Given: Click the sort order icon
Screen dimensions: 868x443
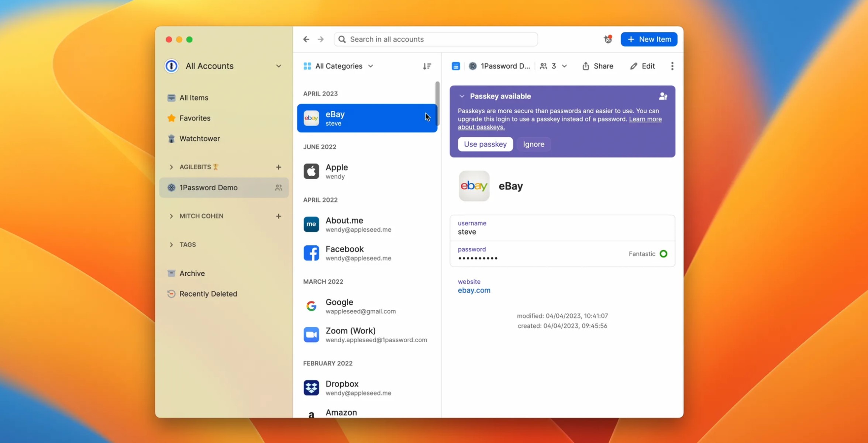Looking at the screenshot, I should tap(427, 66).
